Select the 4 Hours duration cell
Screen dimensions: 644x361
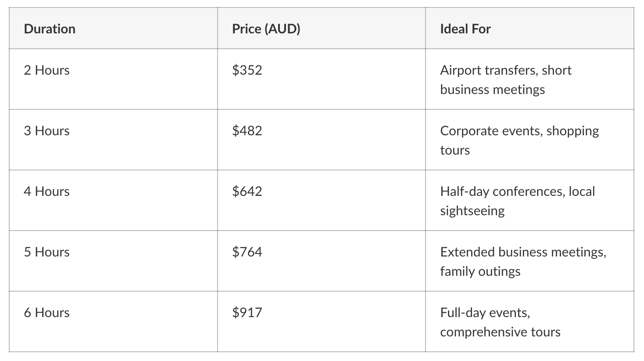point(113,200)
